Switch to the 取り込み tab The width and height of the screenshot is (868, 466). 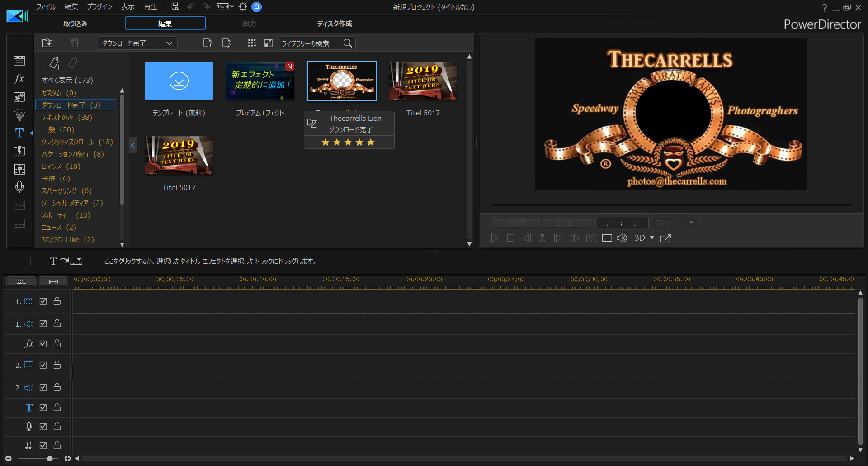(x=75, y=24)
